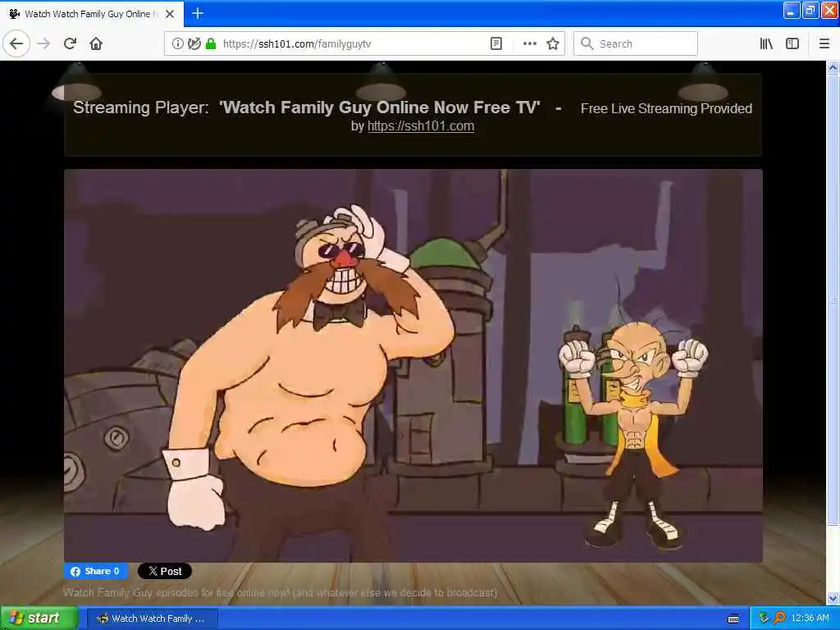Open a new tab with the plus button
The width and height of the screenshot is (840, 630).
click(198, 13)
